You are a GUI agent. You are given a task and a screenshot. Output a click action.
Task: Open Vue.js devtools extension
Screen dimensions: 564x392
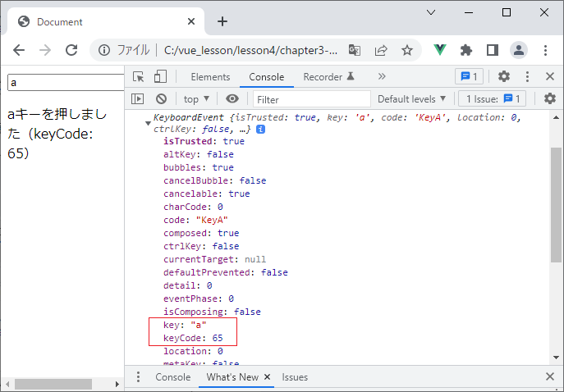[x=440, y=50]
